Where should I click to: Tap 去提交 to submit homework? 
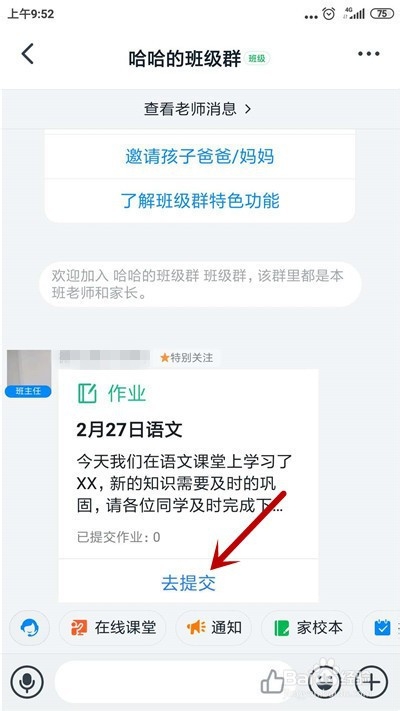pos(188,583)
